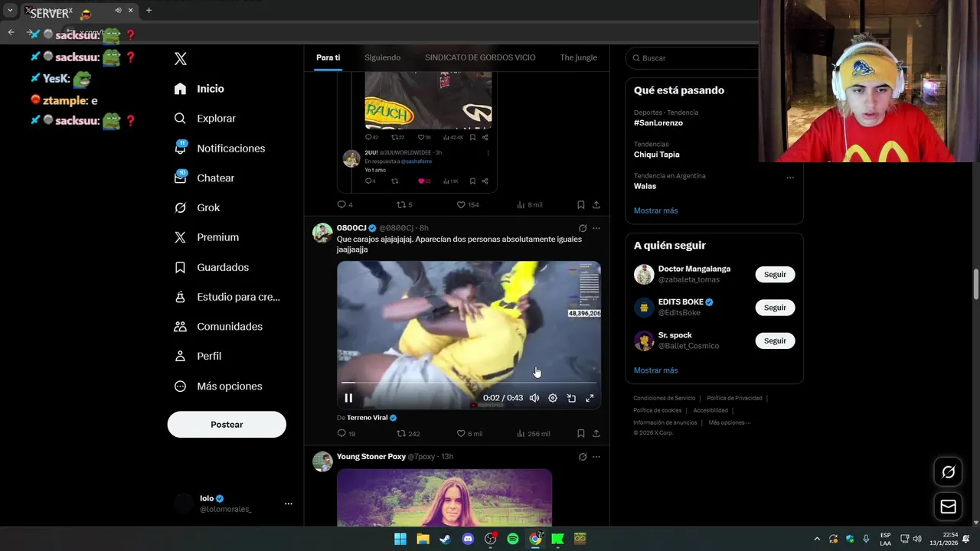Seek on the video progress bar
Screen dimensions: 980x551
pos(469,382)
